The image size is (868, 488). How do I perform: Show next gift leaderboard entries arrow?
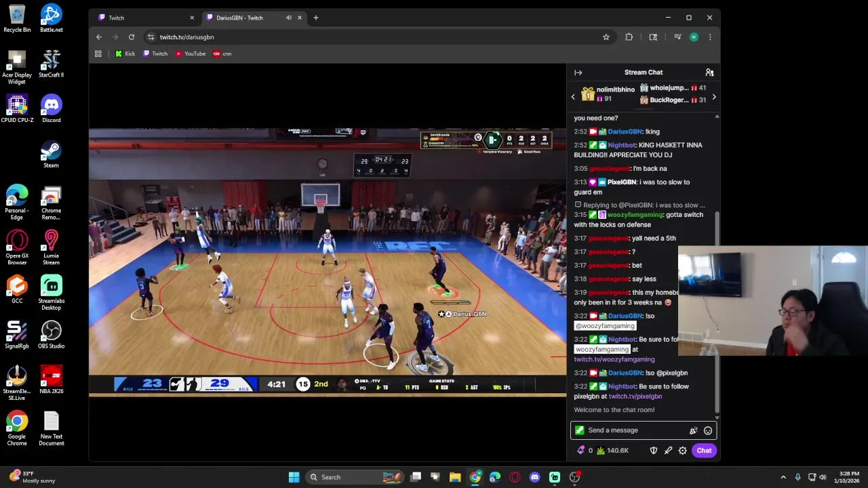pos(714,98)
